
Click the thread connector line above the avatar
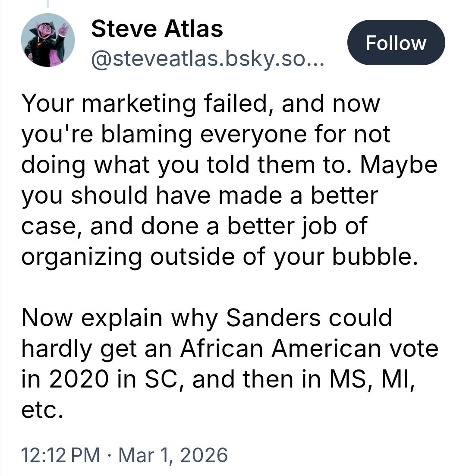pyautogui.click(x=47, y=4)
